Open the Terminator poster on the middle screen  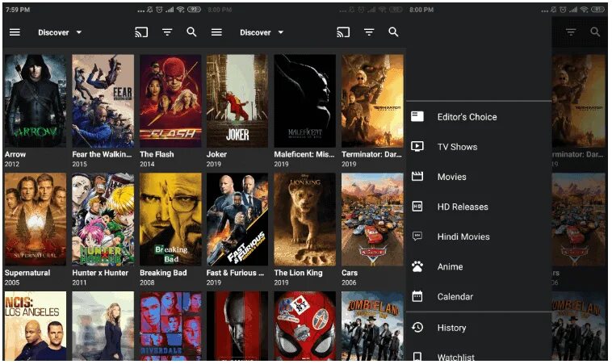(x=372, y=101)
